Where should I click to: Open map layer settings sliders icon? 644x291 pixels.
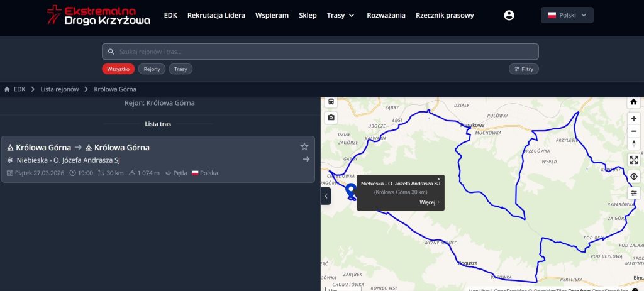pyautogui.click(x=633, y=193)
